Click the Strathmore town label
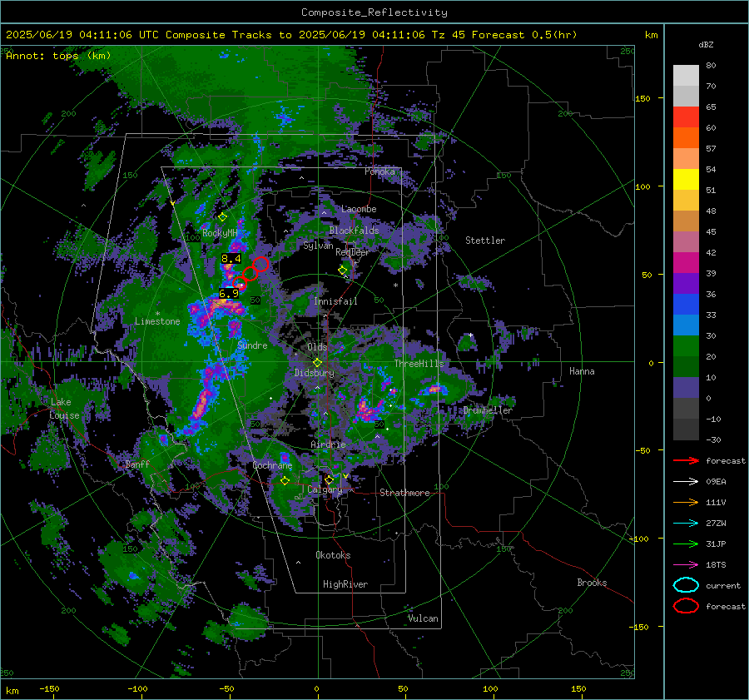The height and width of the screenshot is (700, 749). [x=404, y=493]
